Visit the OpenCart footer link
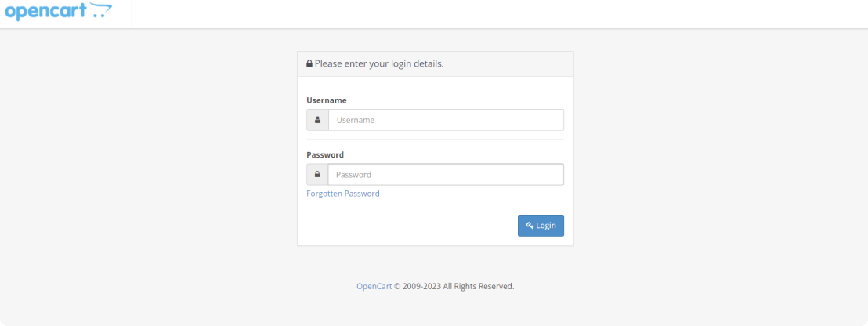 tap(374, 286)
